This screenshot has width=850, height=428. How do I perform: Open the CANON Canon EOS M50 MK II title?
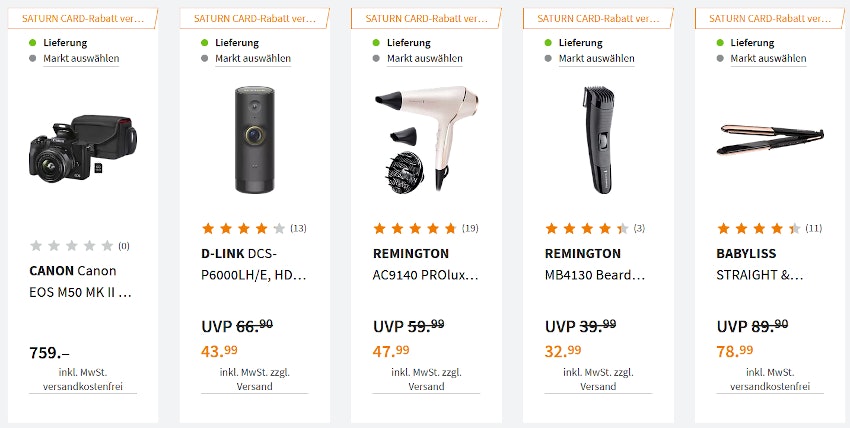point(82,282)
